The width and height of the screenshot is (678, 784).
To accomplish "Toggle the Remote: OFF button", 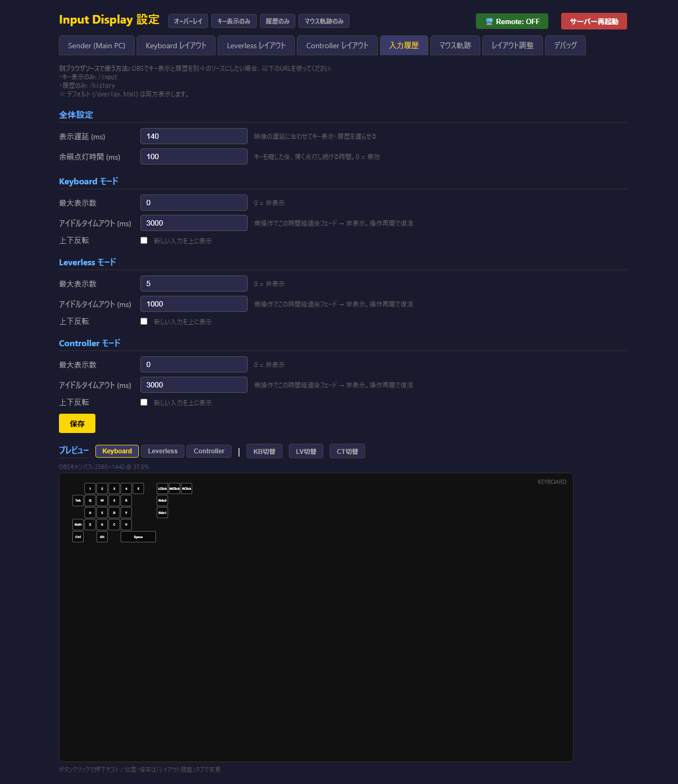I will click(x=512, y=21).
